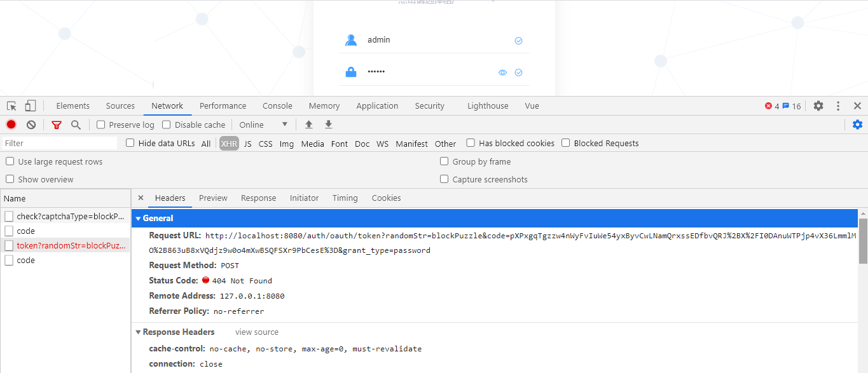Image resolution: width=868 pixels, height=373 pixels.
Task: Import a HAR file via the upload icon
Action: coord(309,124)
